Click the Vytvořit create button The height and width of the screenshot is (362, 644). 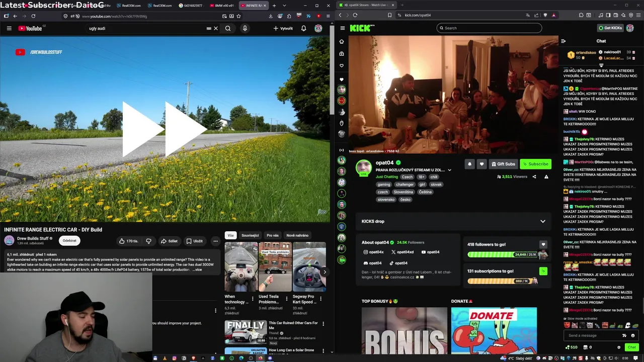click(283, 28)
